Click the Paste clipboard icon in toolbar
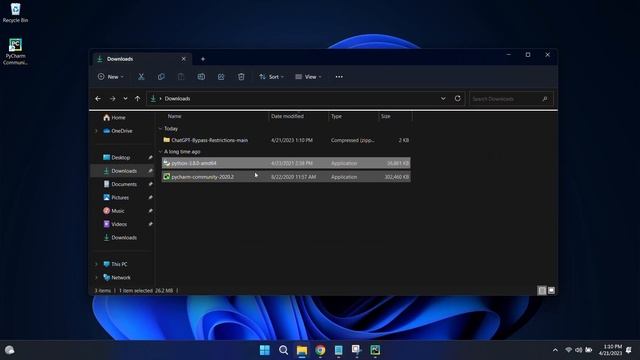The image size is (640, 360). (181, 77)
